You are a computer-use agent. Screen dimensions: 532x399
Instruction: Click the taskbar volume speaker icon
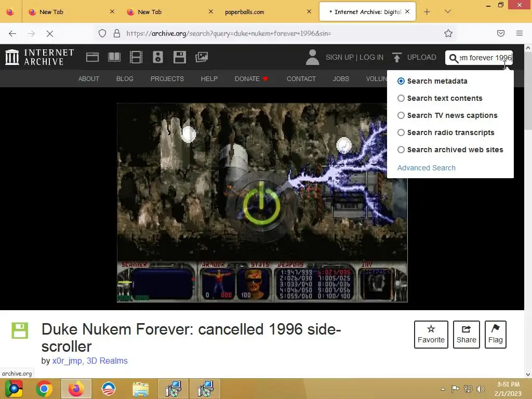480,389
